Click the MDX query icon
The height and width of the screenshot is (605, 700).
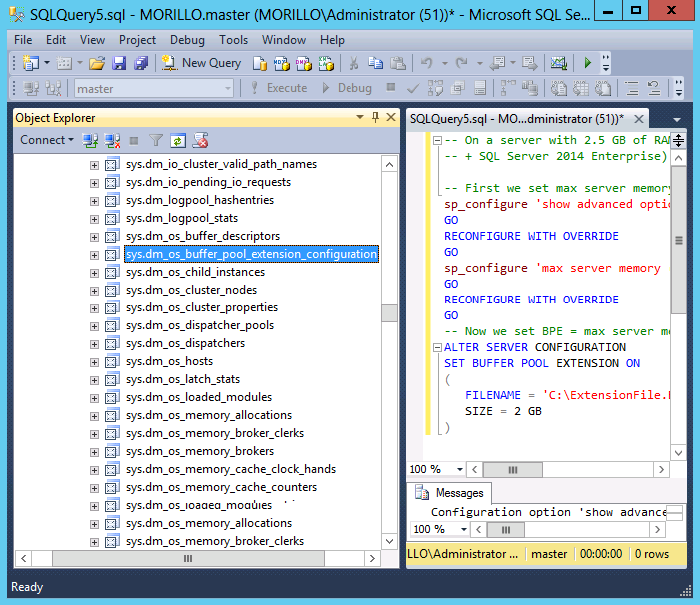[x=282, y=63]
